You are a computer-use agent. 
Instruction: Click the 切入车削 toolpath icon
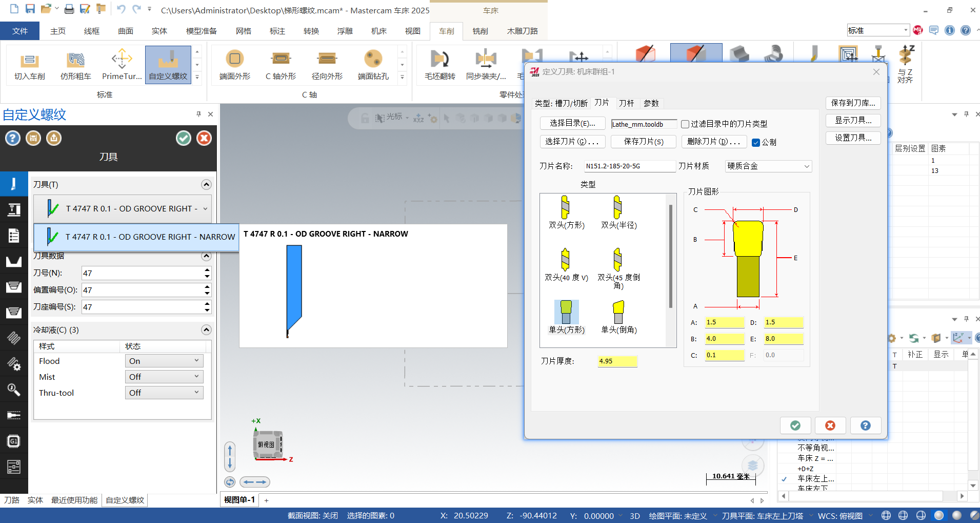tap(29, 65)
